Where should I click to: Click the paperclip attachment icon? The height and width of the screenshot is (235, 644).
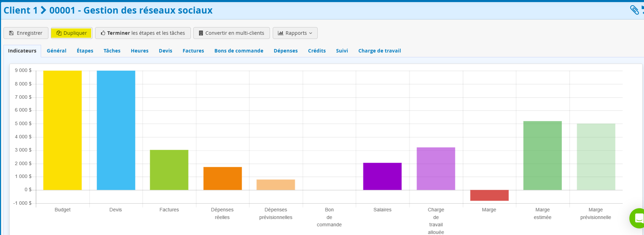coord(634,10)
